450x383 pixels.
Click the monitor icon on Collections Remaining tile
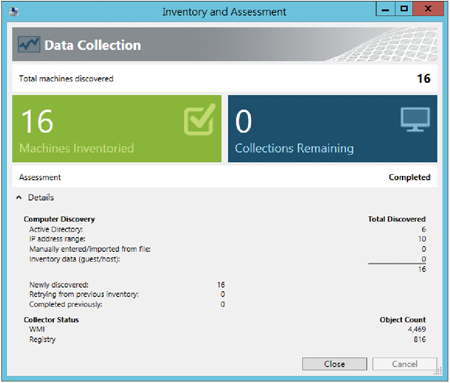pos(415,119)
